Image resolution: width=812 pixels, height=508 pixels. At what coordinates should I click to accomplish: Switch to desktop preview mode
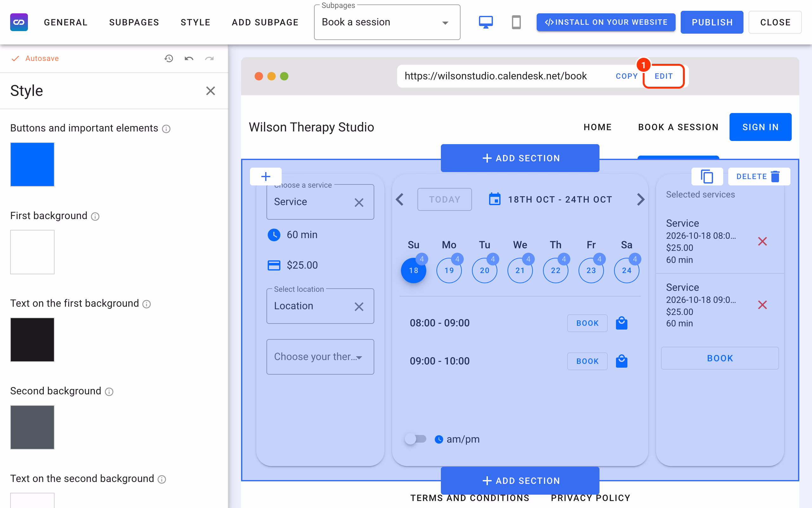[x=486, y=22]
